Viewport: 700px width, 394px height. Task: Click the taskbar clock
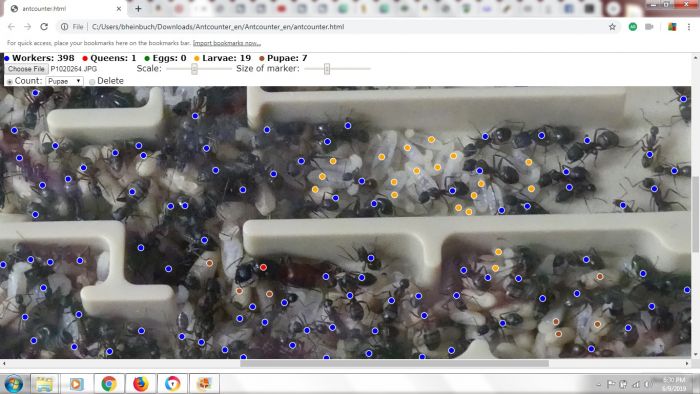point(674,384)
